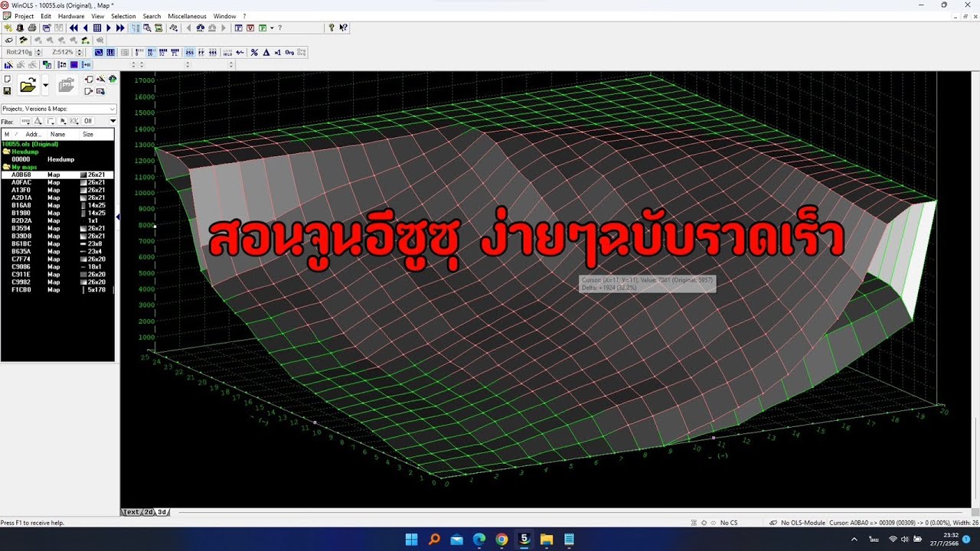Switch to the 2d view tab

(149, 512)
